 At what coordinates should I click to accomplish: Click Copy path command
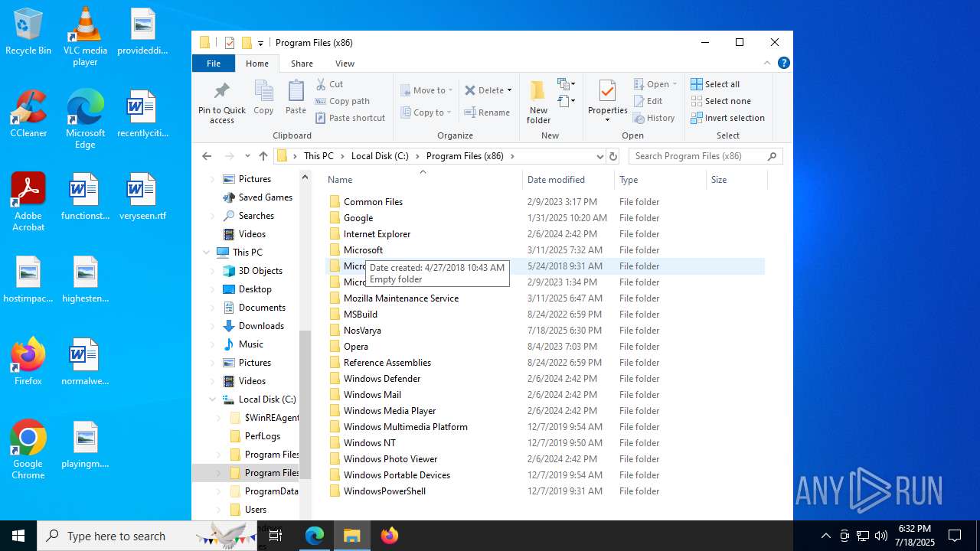pyautogui.click(x=342, y=101)
